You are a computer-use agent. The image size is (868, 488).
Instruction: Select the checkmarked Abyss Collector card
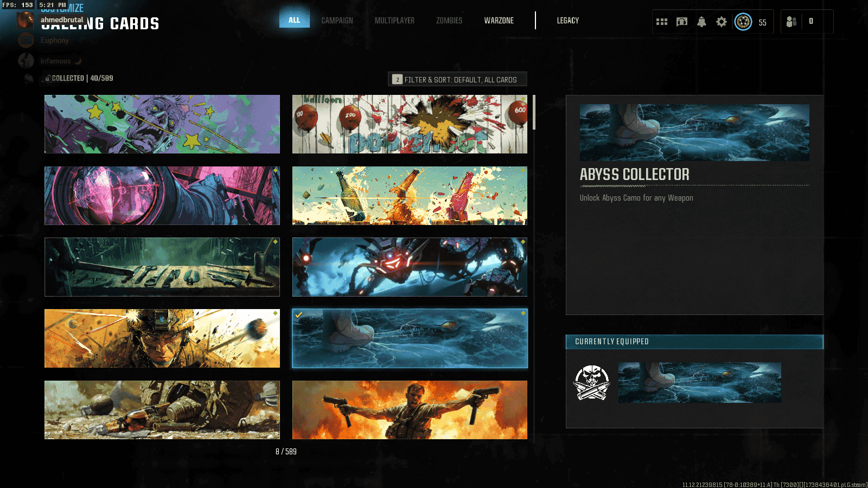coord(410,339)
